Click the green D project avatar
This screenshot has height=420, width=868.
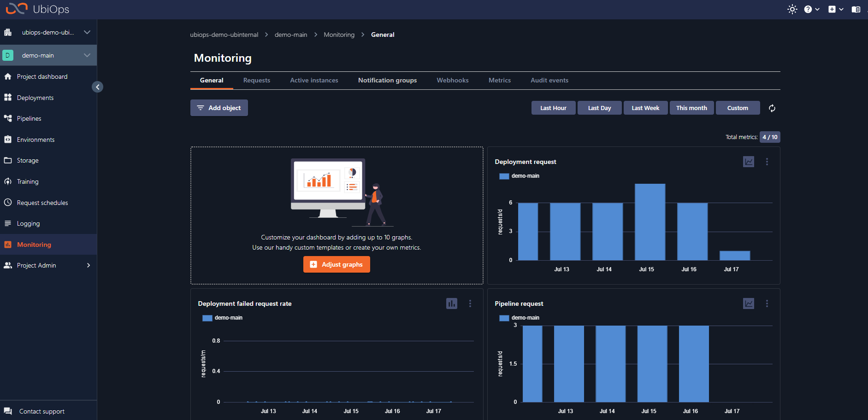8,55
